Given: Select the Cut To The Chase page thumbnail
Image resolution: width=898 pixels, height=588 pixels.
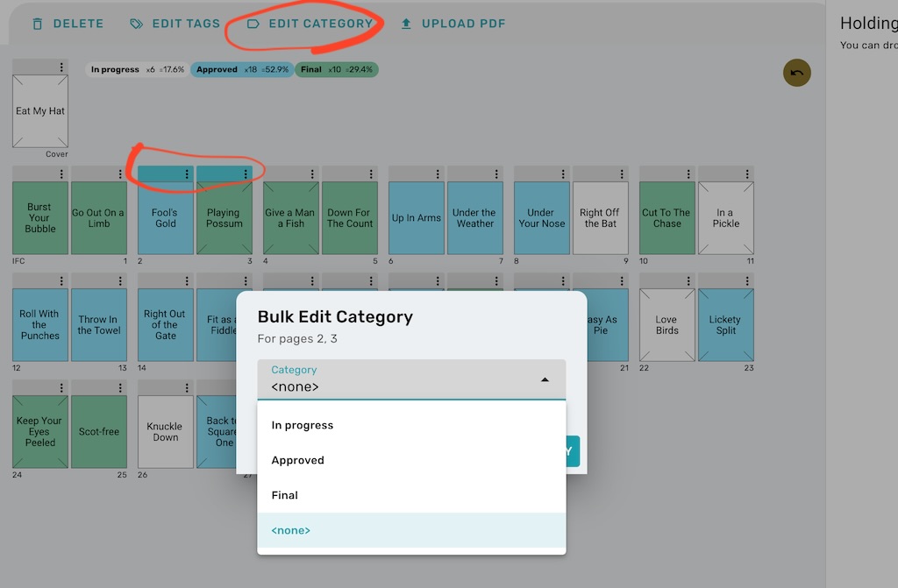Looking at the screenshot, I should (x=666, y=219).
